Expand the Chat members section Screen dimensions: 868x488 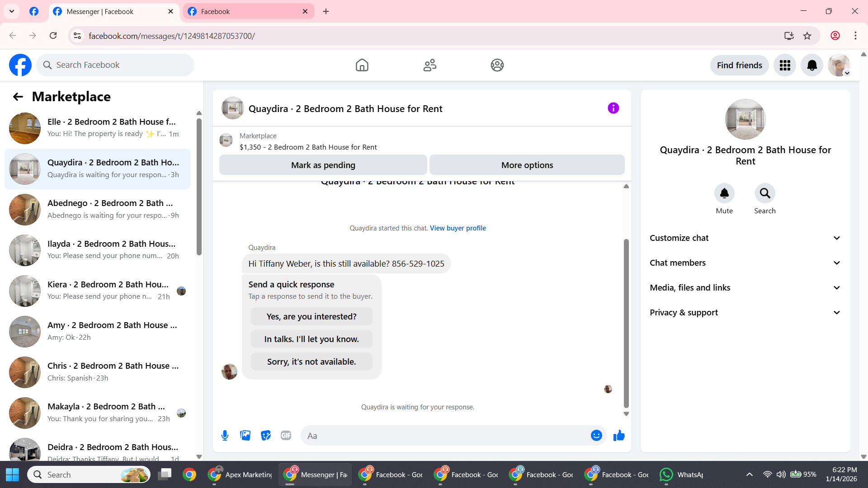[745, 263]
